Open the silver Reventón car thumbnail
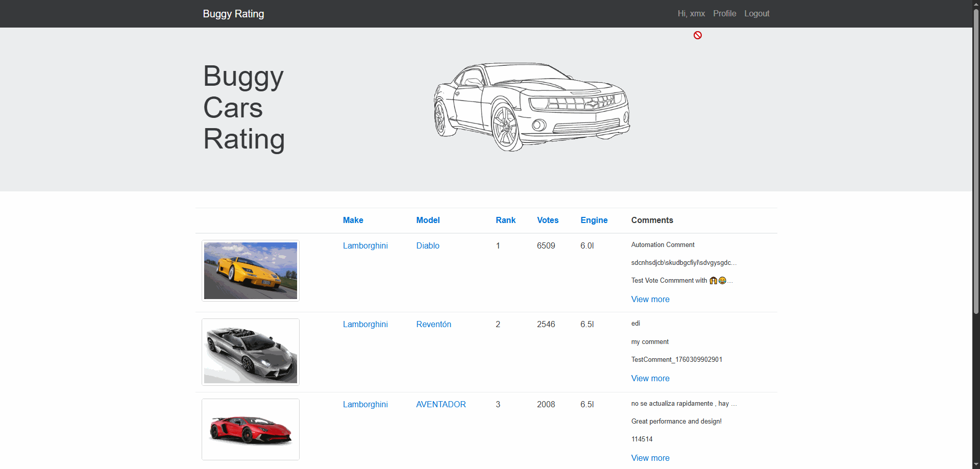The image size is (980, 469). pos(251,352)
